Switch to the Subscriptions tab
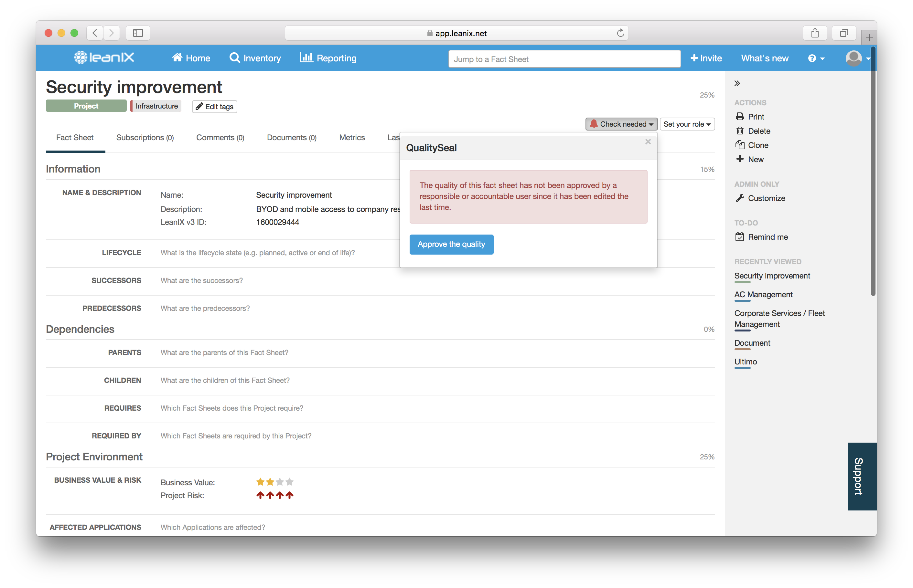The width and height of the screenshot is (913, 588). coord(145,137)
